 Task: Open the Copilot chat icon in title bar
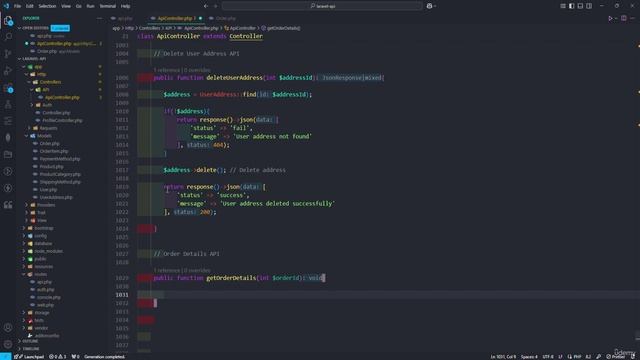pyautogui.click(x=429, y=6)
